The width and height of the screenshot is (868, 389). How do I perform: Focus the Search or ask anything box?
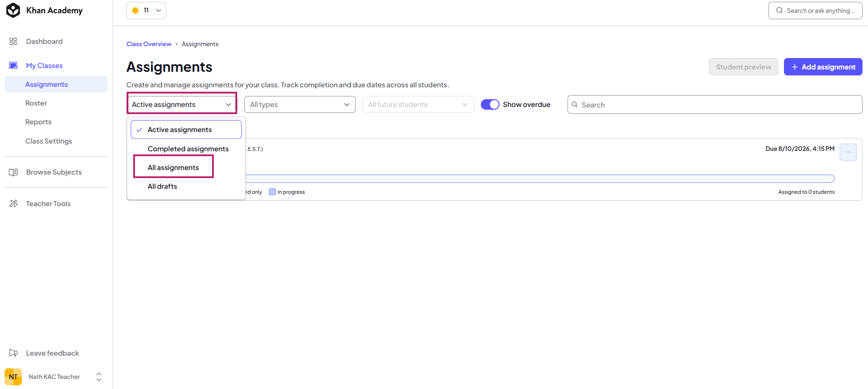pos(815,11)
